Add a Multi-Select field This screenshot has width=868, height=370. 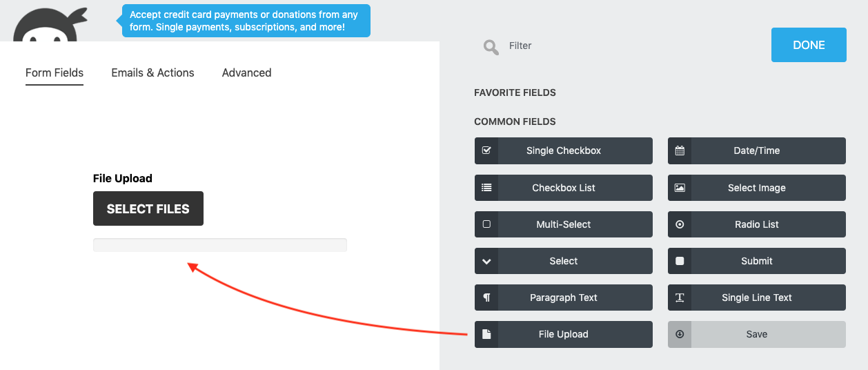(564, 224)
